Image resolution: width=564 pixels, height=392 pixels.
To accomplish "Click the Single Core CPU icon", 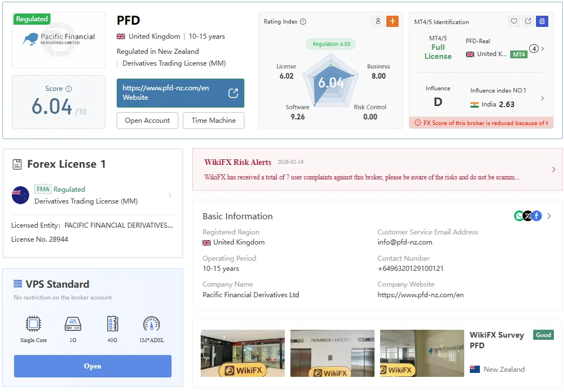I will pos(34,324).
